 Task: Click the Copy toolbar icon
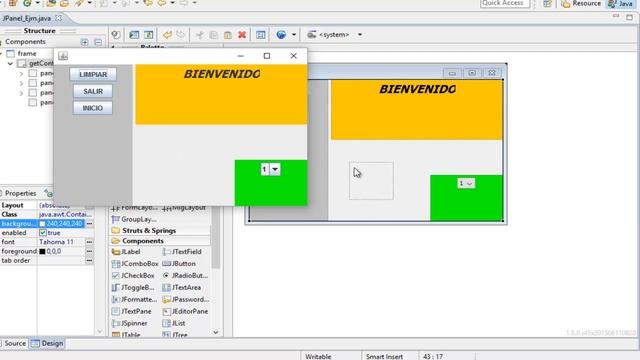[213, 35]
